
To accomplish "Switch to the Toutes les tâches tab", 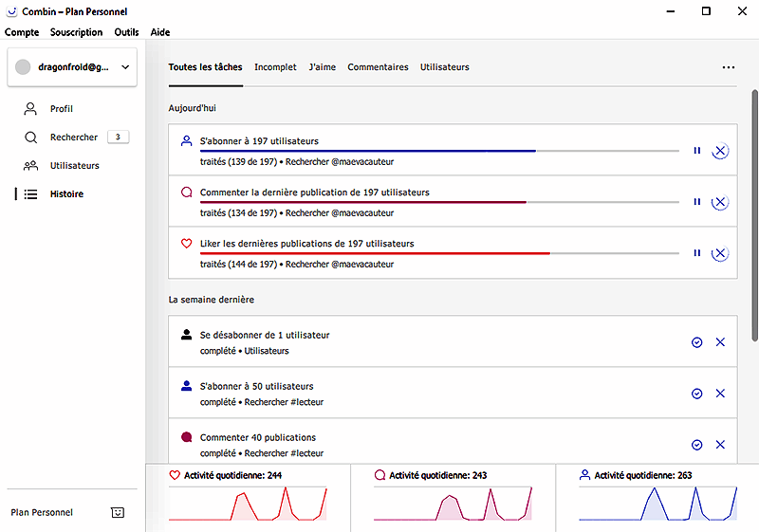I will pos(205,67).
